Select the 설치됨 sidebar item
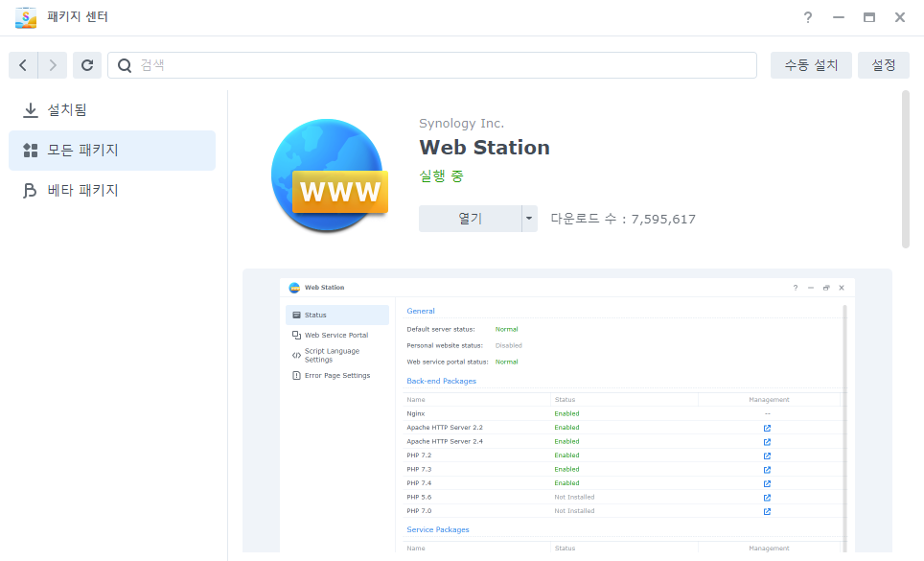 pyautogui.click(x=112, y=110)
